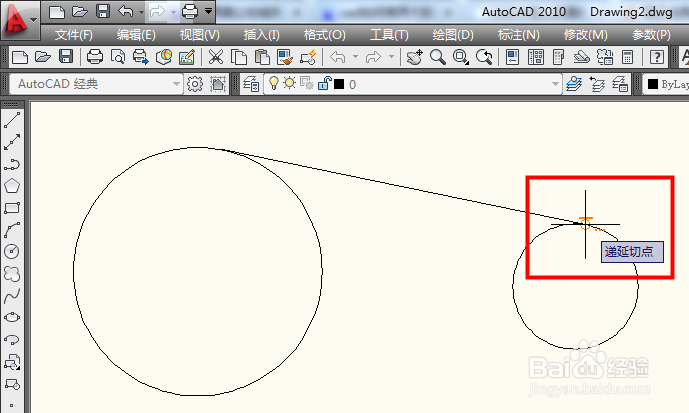Click the Workspace Settings gear icon
The height and width of the screenshot is (413, 689).
pyautogui.click(x=195, y=83)
